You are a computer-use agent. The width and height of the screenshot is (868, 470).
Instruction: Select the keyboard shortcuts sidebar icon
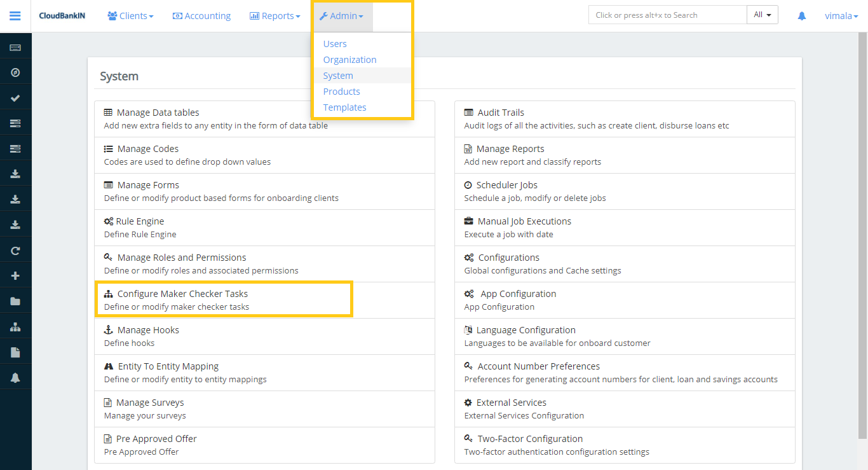[15, 46]
